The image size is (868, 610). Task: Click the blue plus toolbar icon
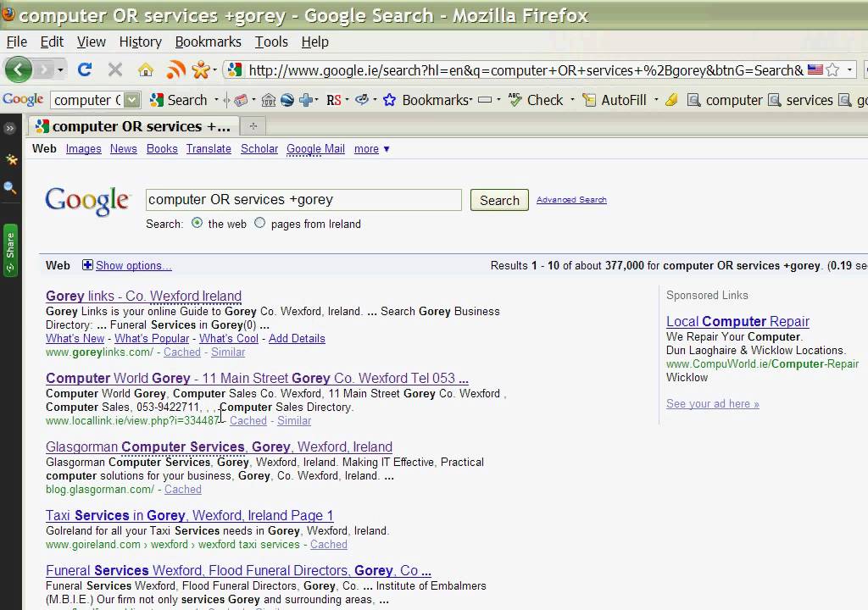(x=305, y=100)
